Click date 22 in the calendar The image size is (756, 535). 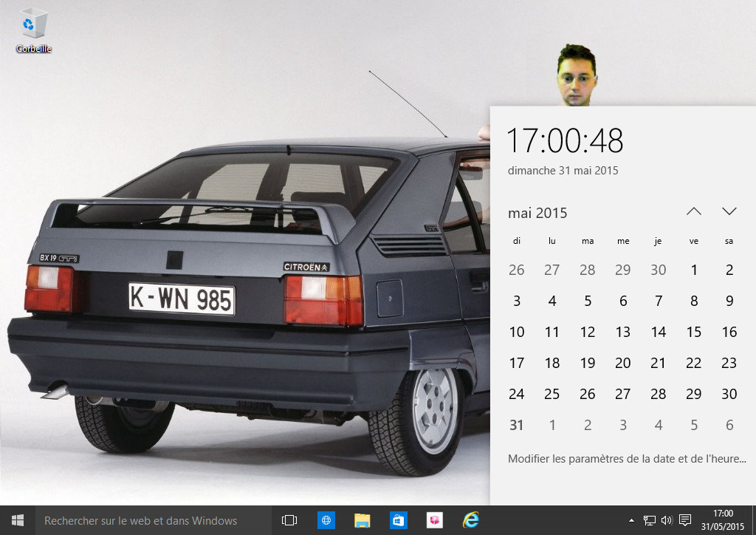[x=694, y=363]
